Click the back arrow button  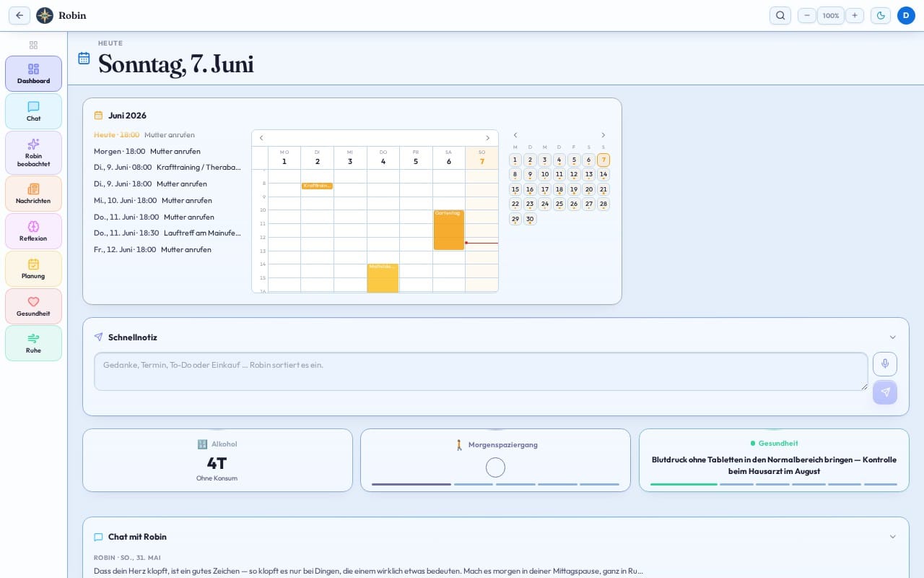(x=19, y=15)
